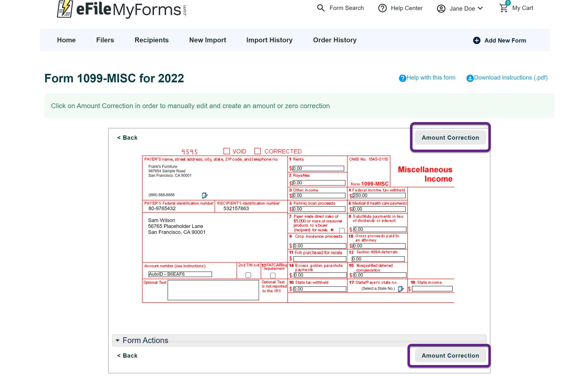
Task: Click the help icon beside 'Help with this form'
Action: (x=402, y=78)
